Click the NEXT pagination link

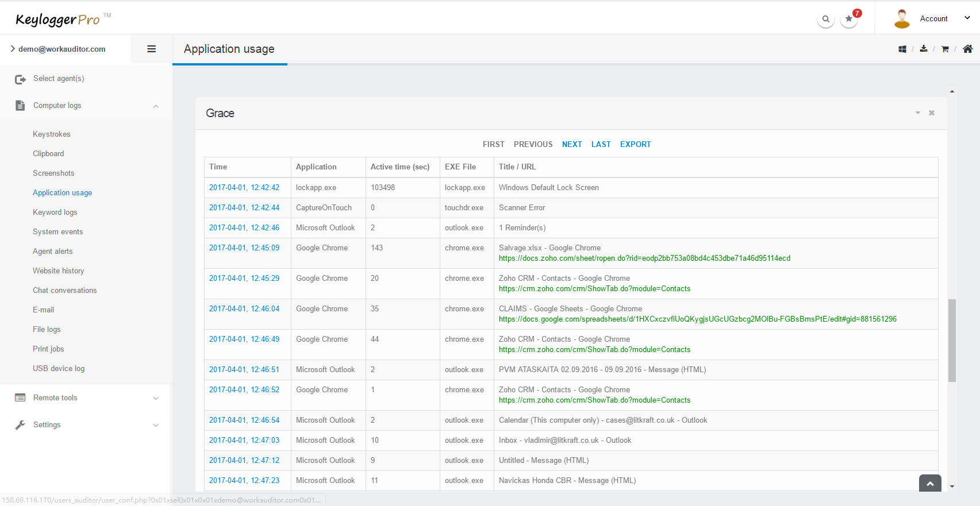[572, 144]
